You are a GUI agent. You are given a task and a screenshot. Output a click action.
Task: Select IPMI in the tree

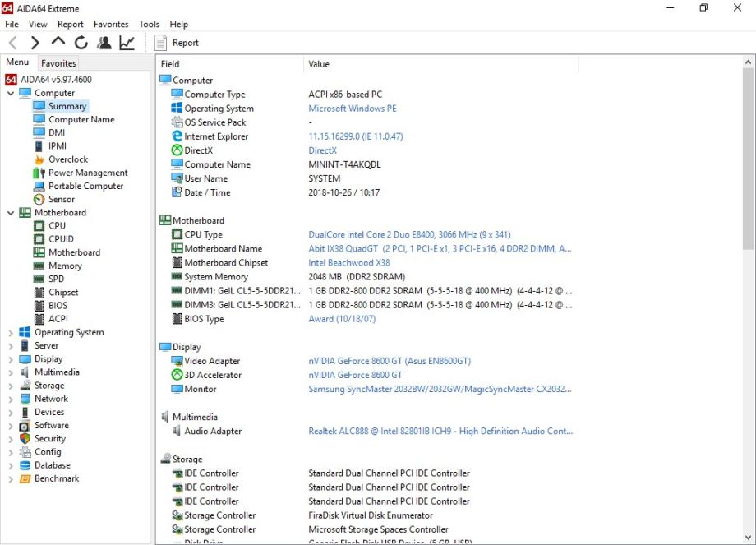(x=58, y=146)
